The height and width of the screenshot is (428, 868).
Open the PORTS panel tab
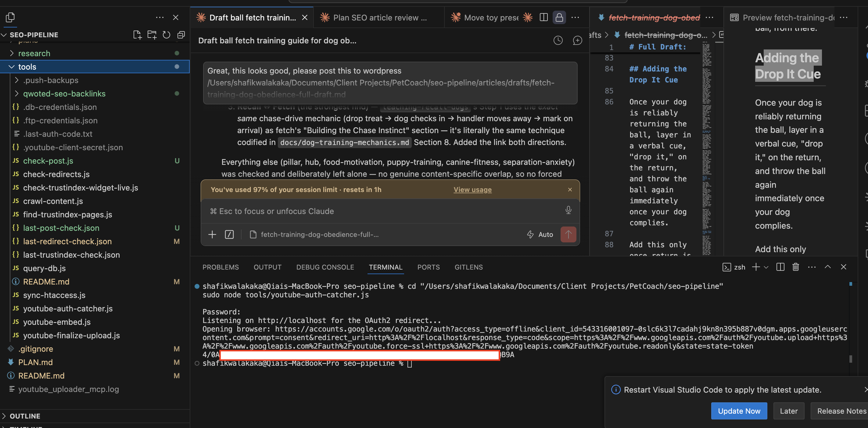click(428, 267)
